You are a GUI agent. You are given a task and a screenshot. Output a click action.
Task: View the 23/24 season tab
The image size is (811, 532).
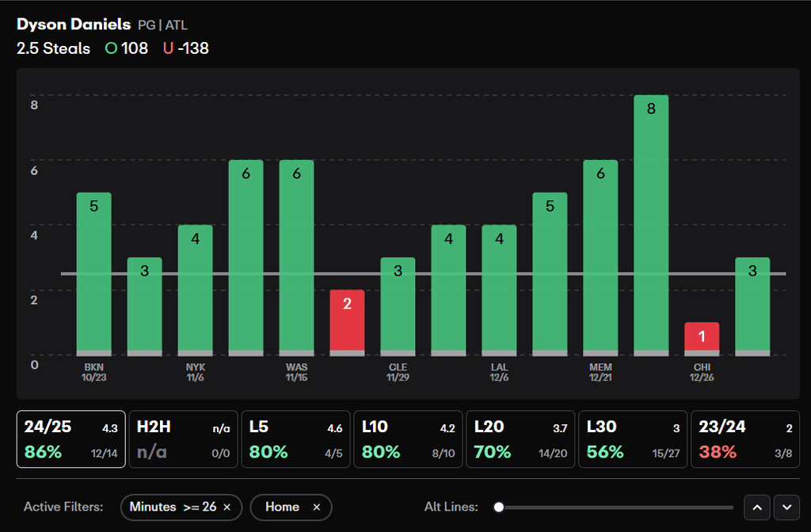(745, 439)
